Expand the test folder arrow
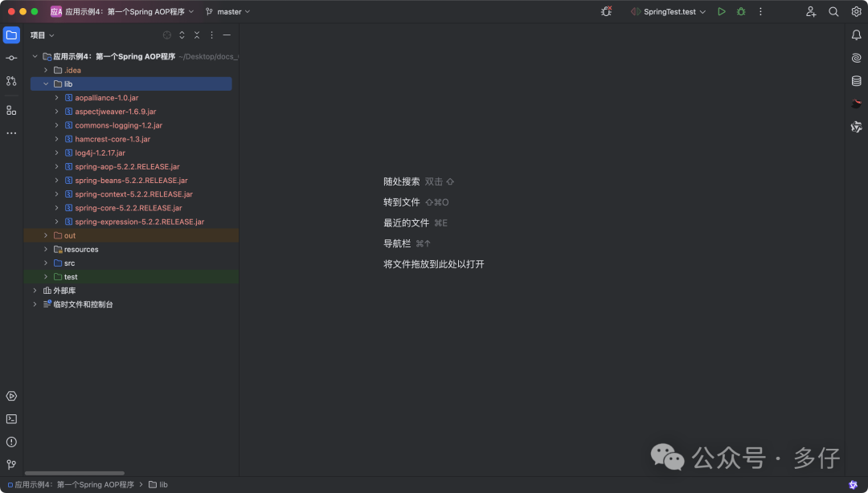 (46, 277)
